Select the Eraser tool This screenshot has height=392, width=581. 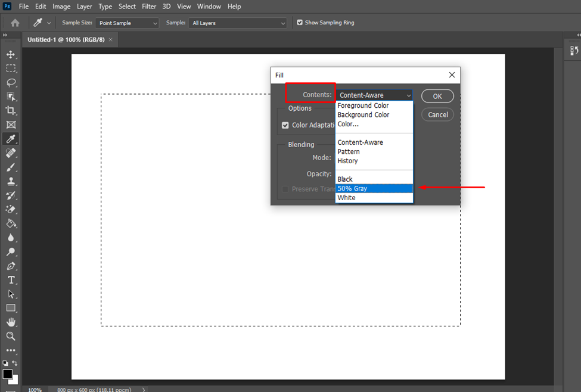[x=11, y=209]
